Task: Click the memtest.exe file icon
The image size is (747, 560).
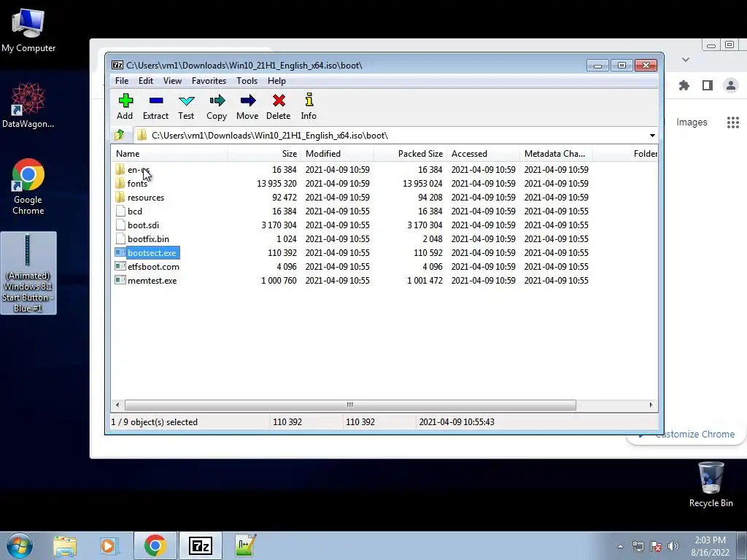Action: pyautogui.click(x=120, y=281)
